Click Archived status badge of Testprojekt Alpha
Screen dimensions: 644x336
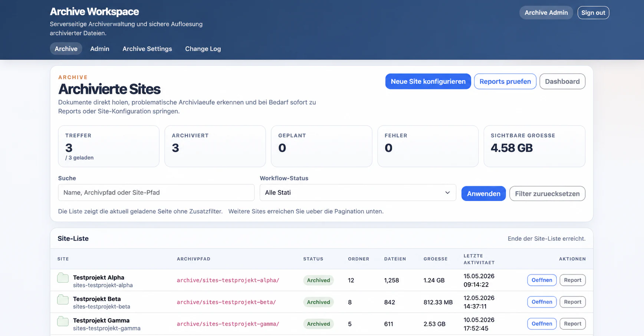tap(318, 280)
